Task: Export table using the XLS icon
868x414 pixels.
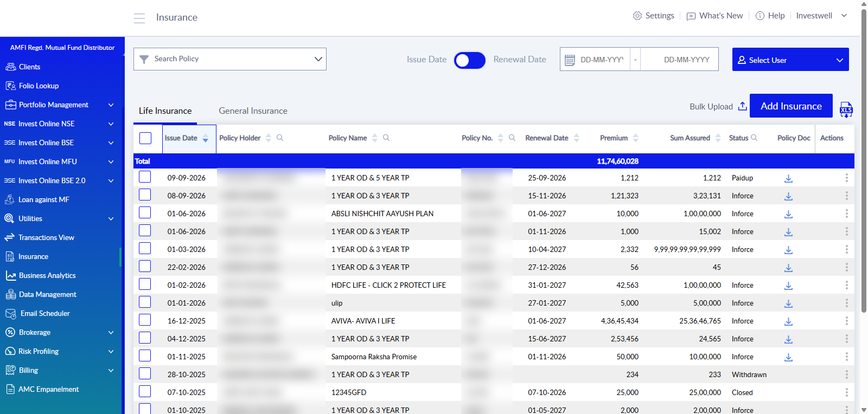Action: pyautogui.click(x=846, y=109)
